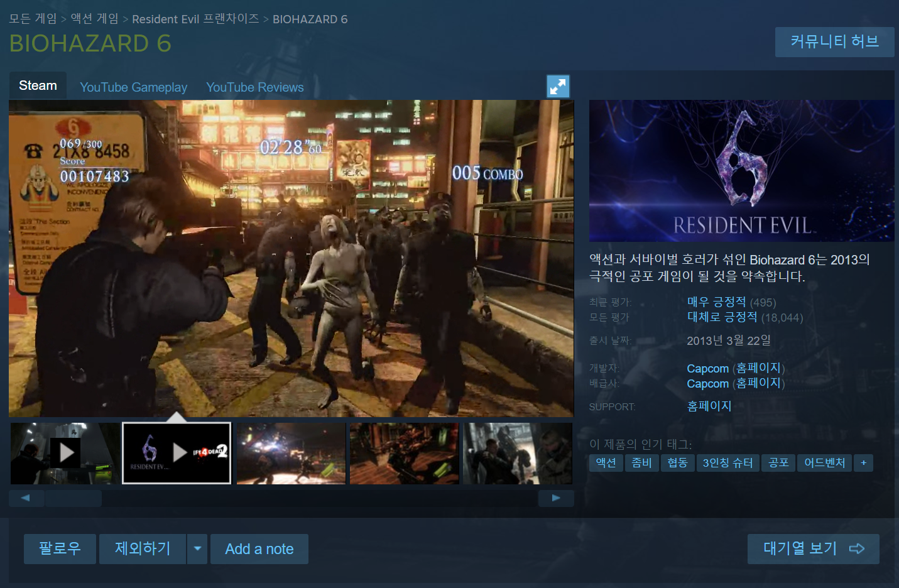The width and height of the screenshot is (899, 588).
Task: Click the 모든 게임 breadcrumb link
Action: [33, 19]
